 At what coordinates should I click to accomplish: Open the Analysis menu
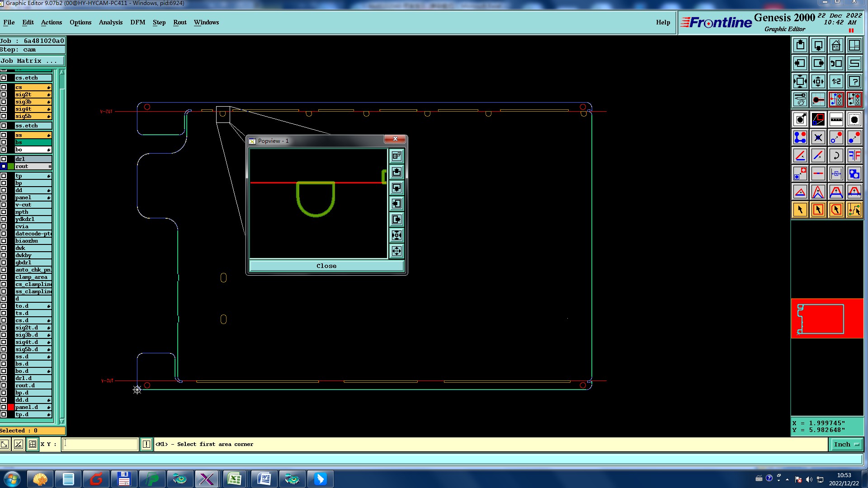110,23
